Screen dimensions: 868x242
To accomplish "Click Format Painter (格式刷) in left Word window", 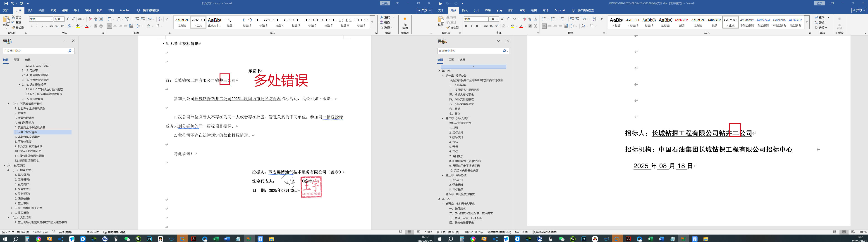I will point(18,28).
